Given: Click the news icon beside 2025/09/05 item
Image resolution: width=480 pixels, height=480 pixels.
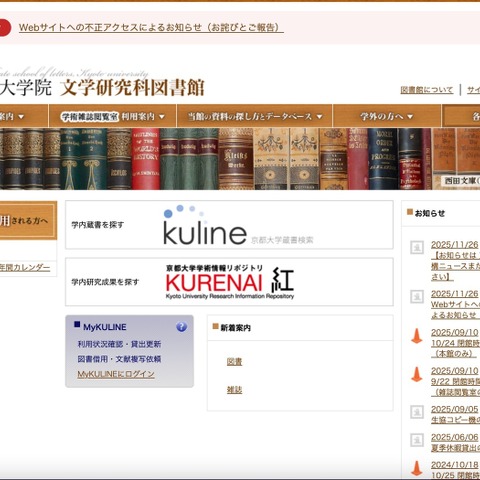Looking at the screenshot, I should pyautogui.click(x=417, y=412).
